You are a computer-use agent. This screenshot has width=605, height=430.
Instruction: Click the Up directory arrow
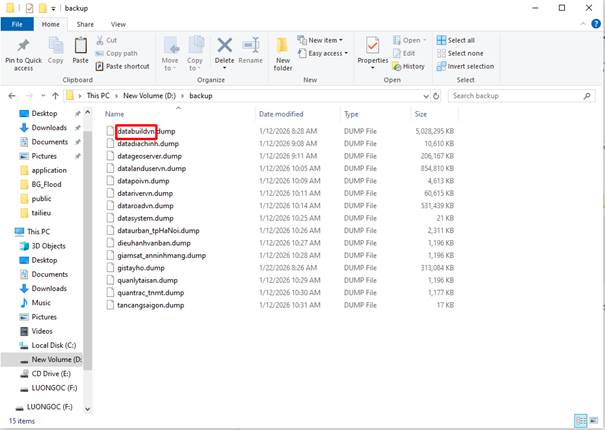click(52, 96)
